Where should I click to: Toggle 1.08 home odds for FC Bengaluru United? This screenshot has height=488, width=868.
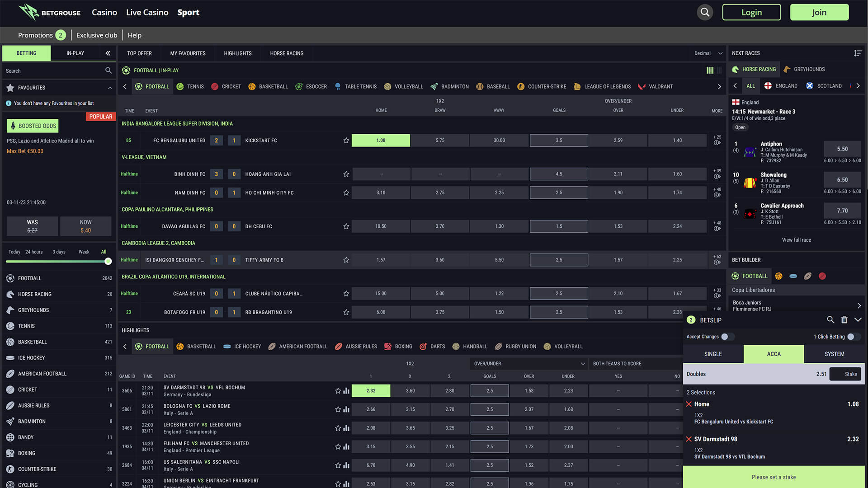click(381, 141)
